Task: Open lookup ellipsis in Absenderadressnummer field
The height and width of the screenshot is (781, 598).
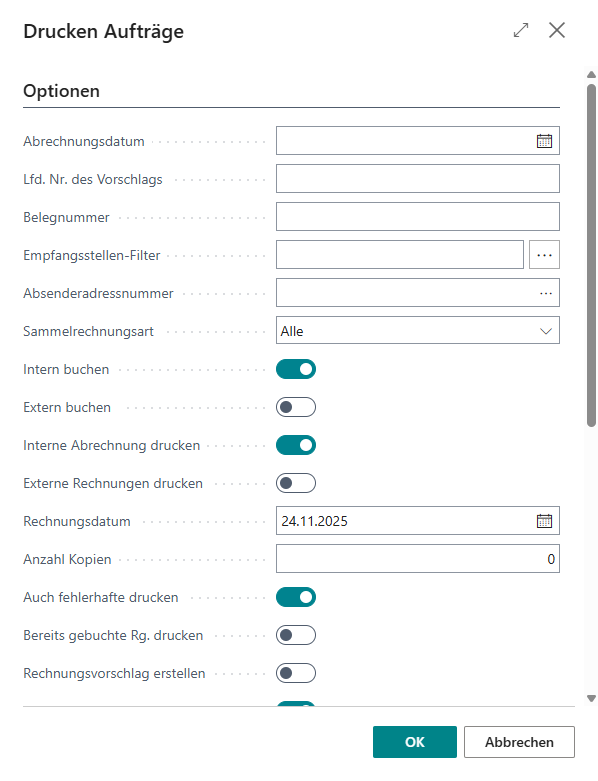Action: 546,293
